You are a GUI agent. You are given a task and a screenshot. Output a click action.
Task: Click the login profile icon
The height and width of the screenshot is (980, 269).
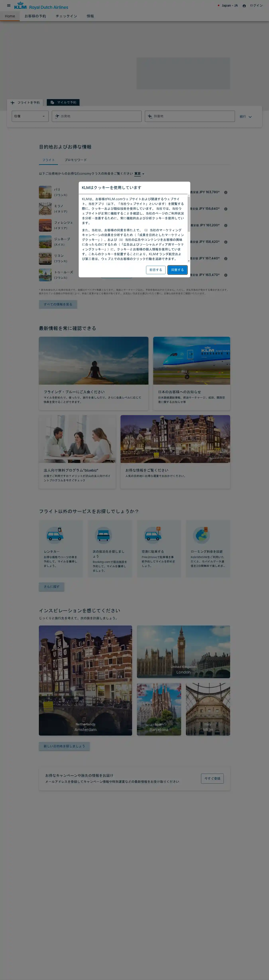pyautogui.click(x=244, y=6)
